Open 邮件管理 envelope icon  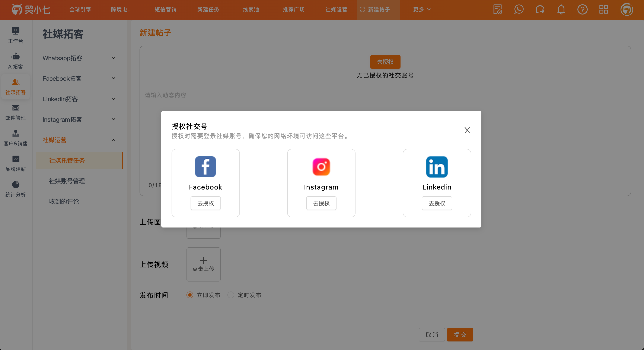[x=16, y=108]
